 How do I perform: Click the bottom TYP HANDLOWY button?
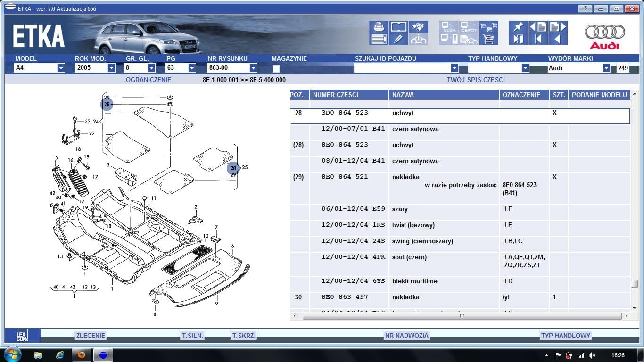coord(565,336)
